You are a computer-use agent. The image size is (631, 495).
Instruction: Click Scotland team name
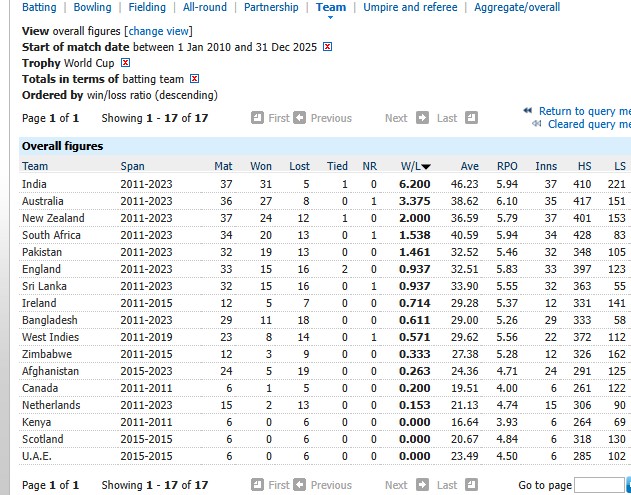pyautogui.click(x=43, y=439)
